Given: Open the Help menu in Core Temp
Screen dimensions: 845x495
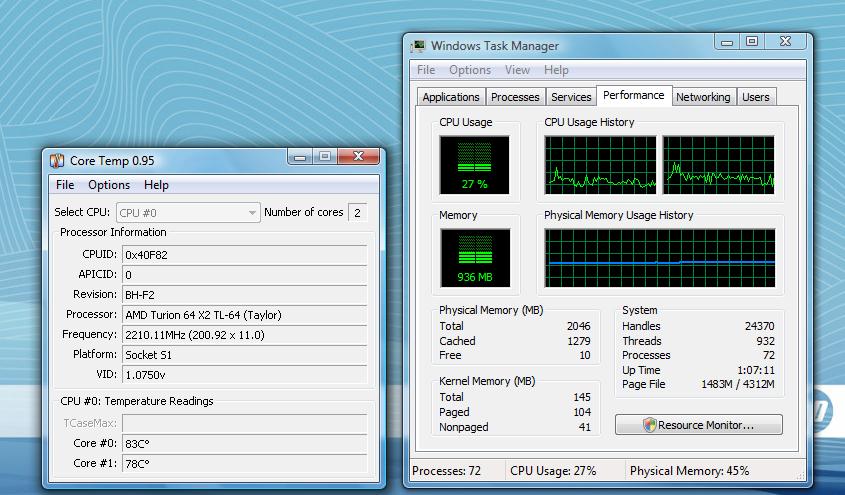Looking at the screenshot, I should 156,185.
